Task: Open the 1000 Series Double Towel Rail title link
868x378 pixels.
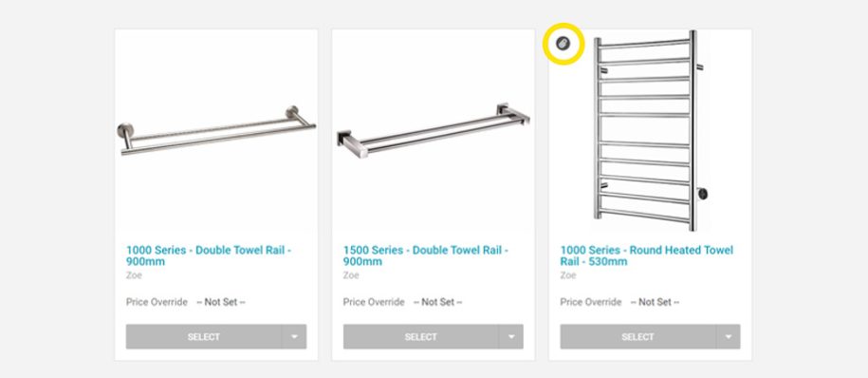Action: tap(209, 255)
